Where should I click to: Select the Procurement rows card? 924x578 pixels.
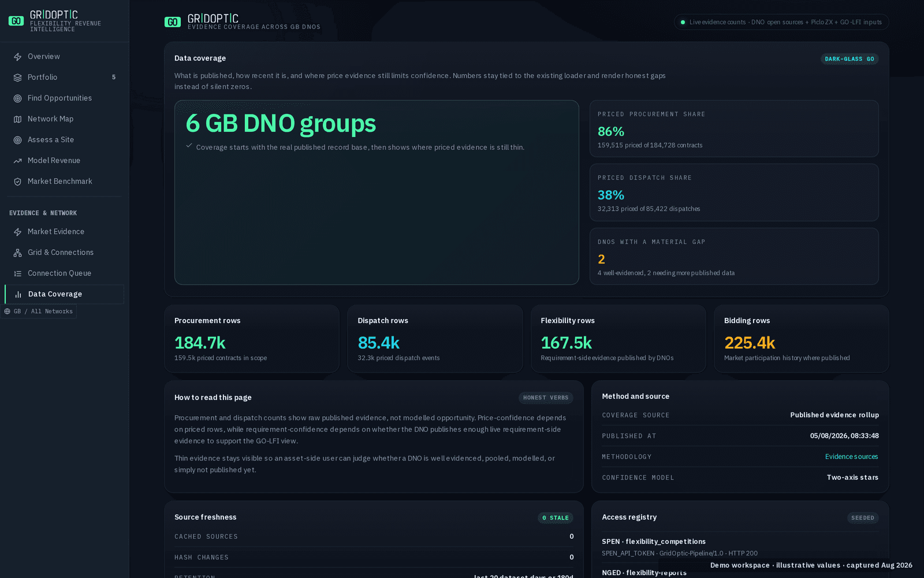[x=252, y=339]
